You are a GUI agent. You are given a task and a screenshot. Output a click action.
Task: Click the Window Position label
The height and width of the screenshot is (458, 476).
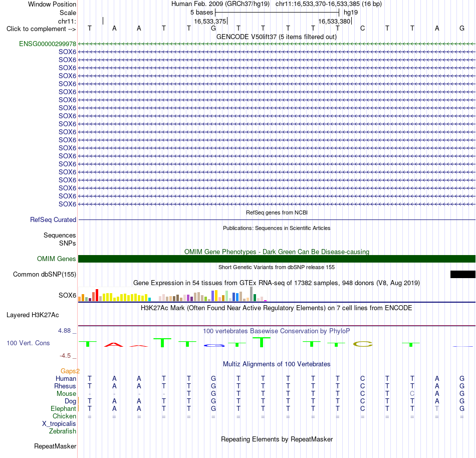pos(52,4)
